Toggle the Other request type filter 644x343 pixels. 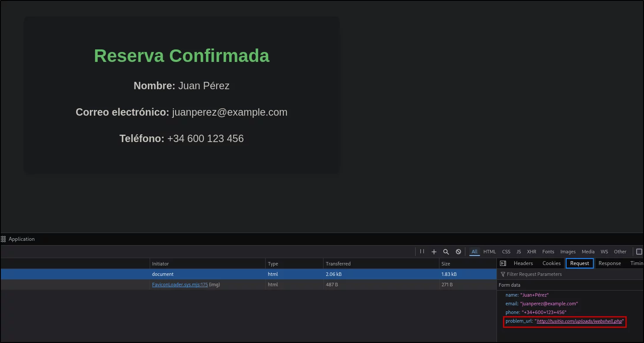(620, 252)
